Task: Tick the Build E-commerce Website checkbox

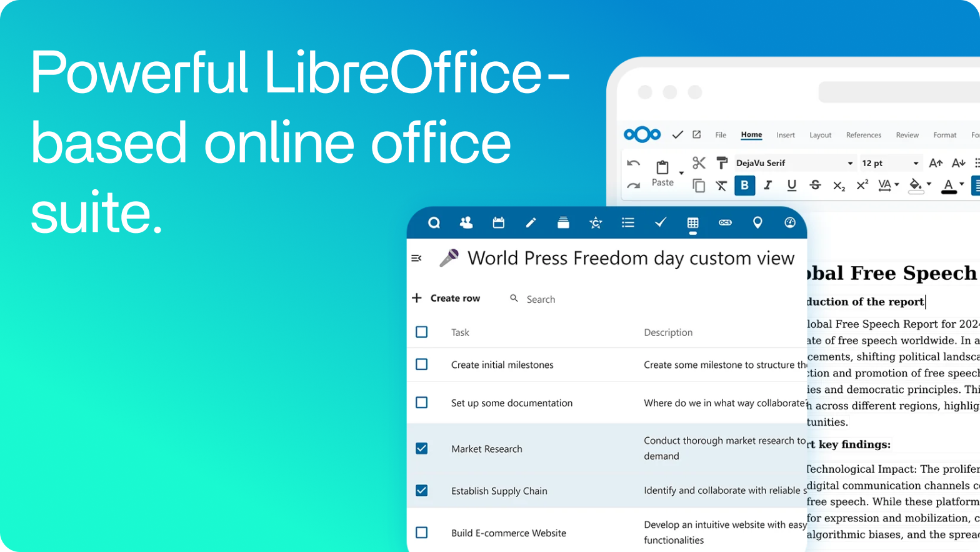Action: (422, 533)
